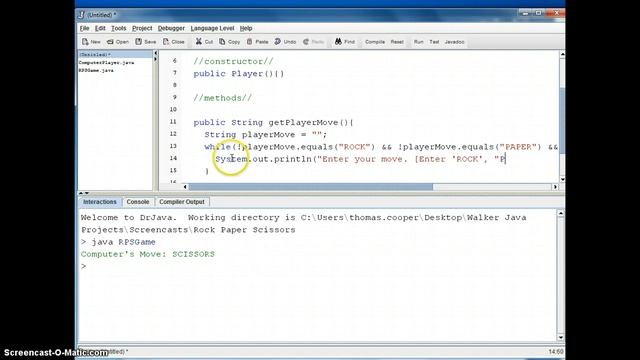This screenshot has width=640, height=360.
Task: Save the document using Save icon
Action: tap(139, 42)
